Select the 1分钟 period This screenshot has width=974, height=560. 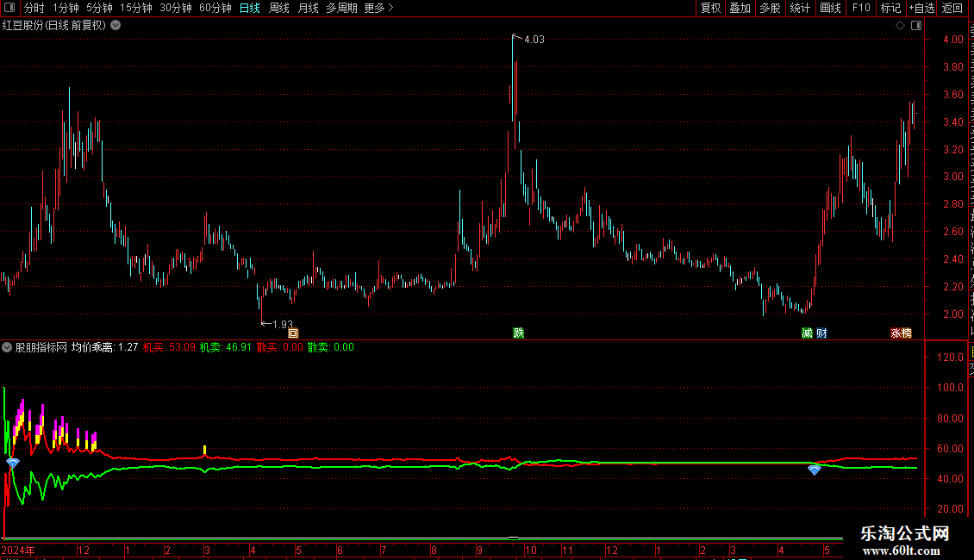coord(66,8)
